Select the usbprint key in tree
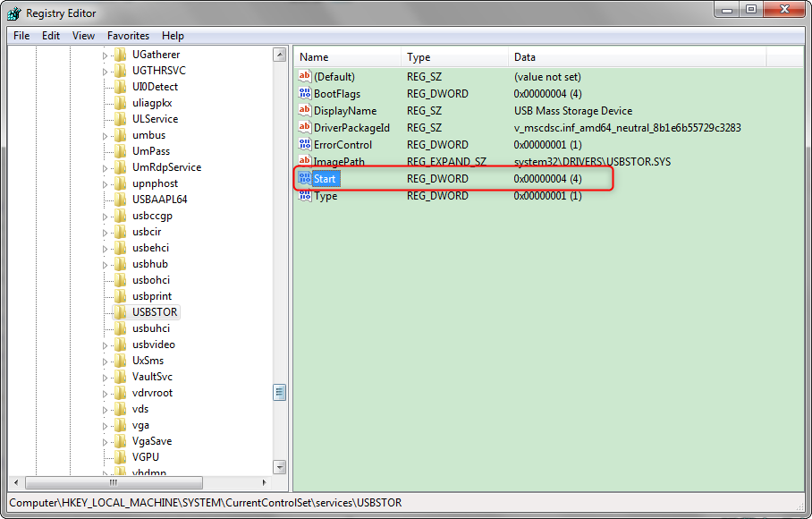The image size is (812, 519). (x=151, y=296)
